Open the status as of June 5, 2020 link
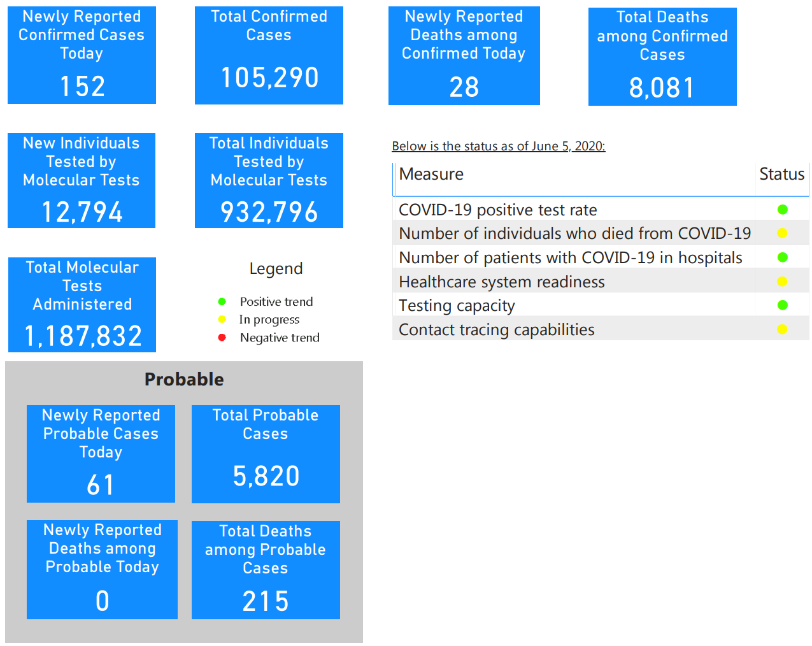This screenshot has width=812, height=646. point(499,146)
